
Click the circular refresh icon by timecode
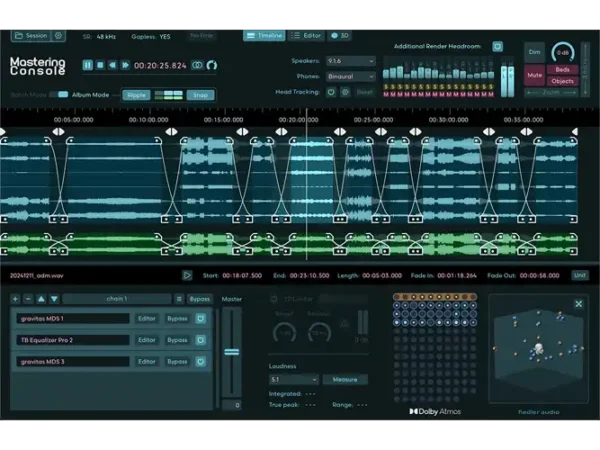point(212,65)
